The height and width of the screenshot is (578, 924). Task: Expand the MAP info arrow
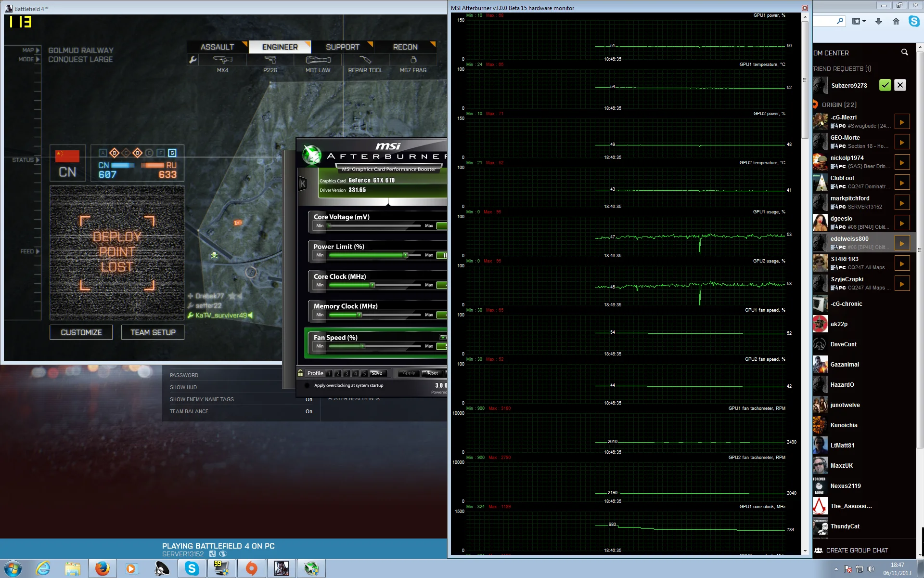tap(38, 50)
